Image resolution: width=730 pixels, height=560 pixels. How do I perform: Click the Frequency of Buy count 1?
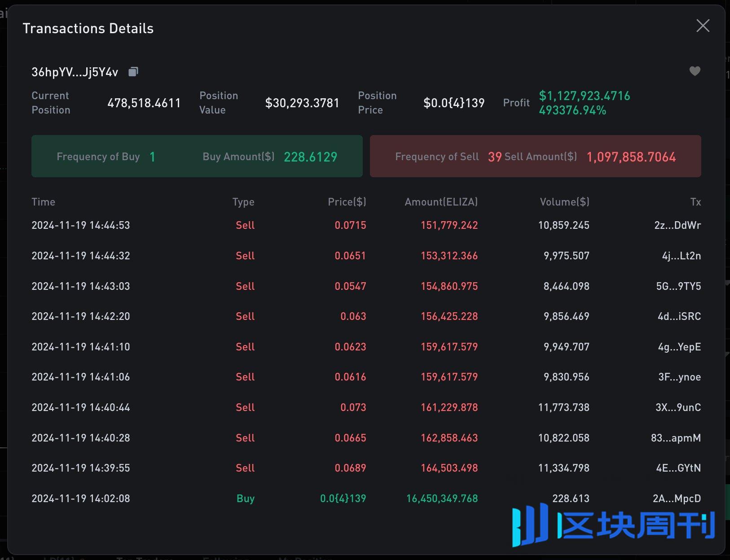click(x=153, y=157)
